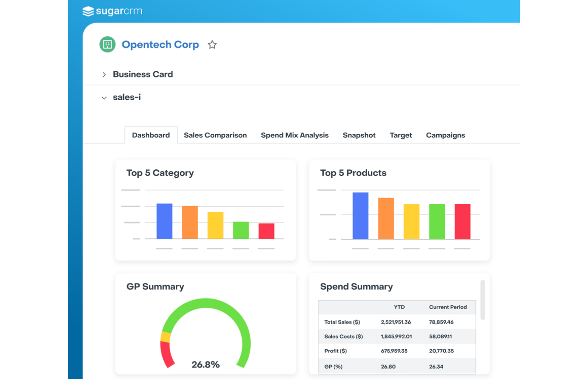Click the Current Period GP value 26.34
Screen dimensions: 588x379
[436, 367]
